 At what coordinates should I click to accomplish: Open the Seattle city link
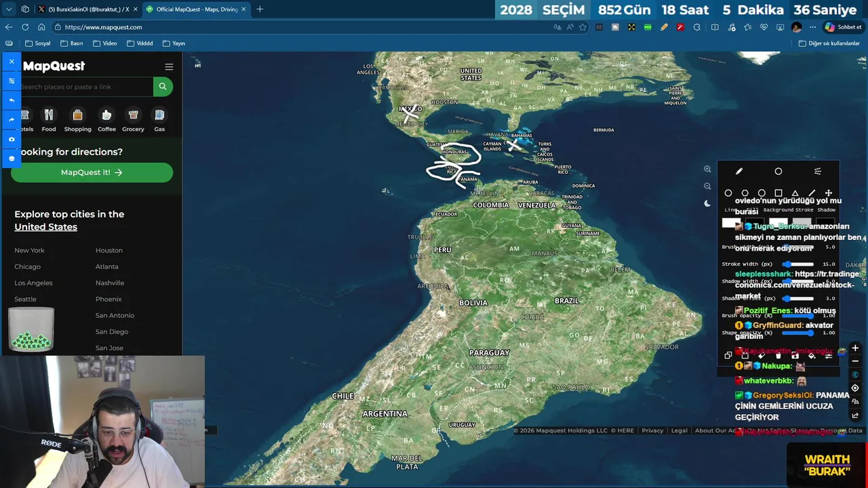coord(25,299)
